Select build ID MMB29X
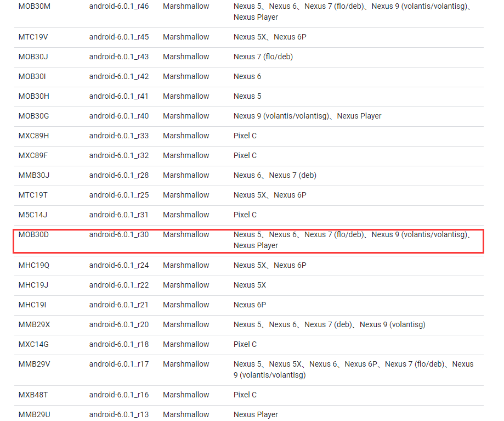This screenshot has width=504, height=421. point(34,325)
